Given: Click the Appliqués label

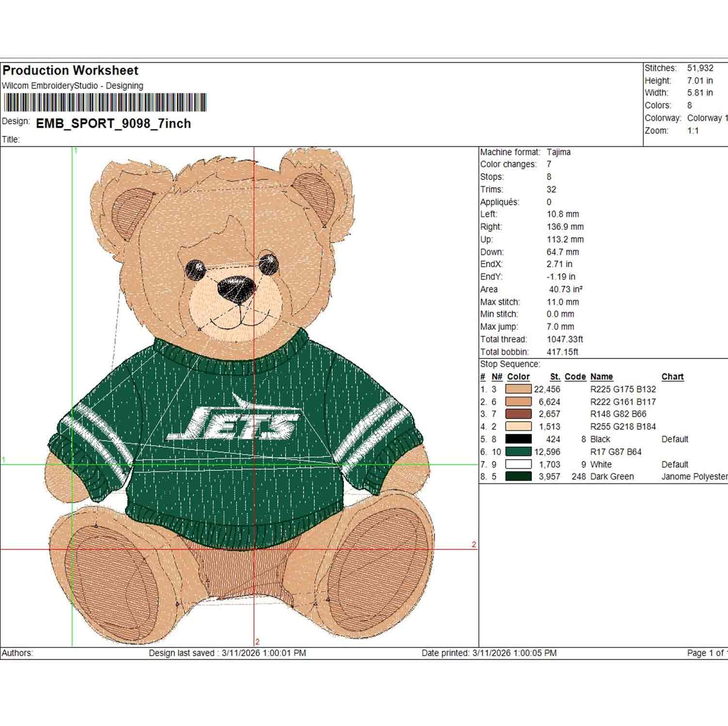Looking at the screenshot, I should pyautogui.click(x=500, y=202).
